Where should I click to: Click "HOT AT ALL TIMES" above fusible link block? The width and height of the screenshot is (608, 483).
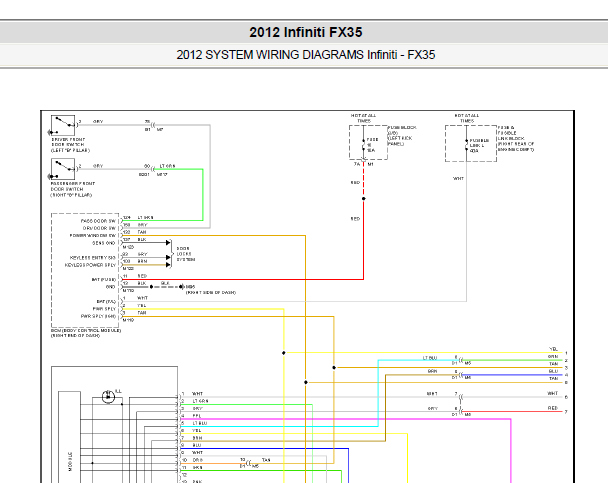pos(467,118)
